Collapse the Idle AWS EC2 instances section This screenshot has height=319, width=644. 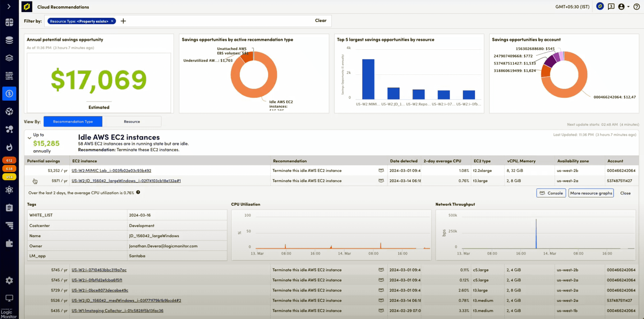30,138
